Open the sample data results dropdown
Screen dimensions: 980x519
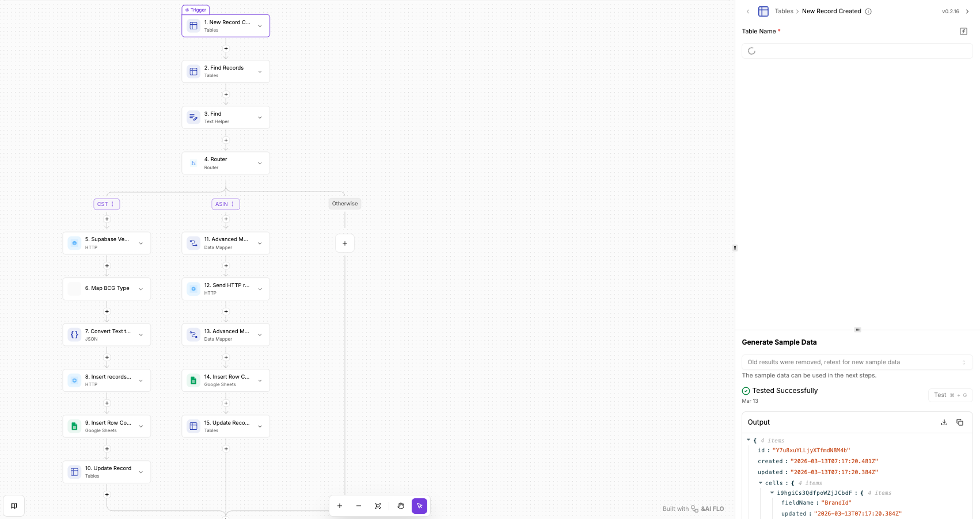[x=857, y=362]
